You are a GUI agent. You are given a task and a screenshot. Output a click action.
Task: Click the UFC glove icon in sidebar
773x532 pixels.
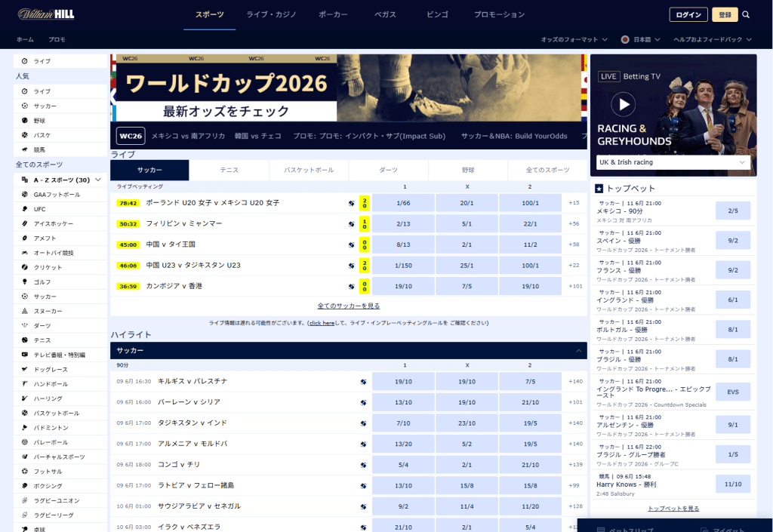[x=25, y=209]
